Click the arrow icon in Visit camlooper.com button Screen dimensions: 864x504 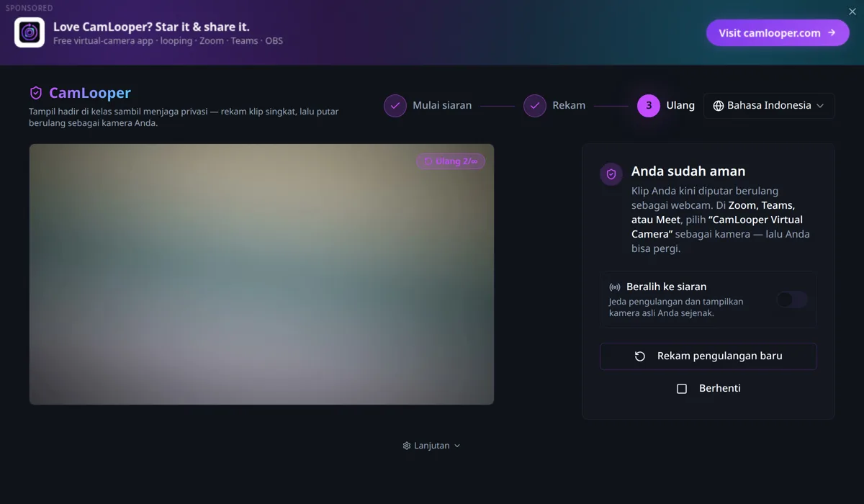point(832,32)
